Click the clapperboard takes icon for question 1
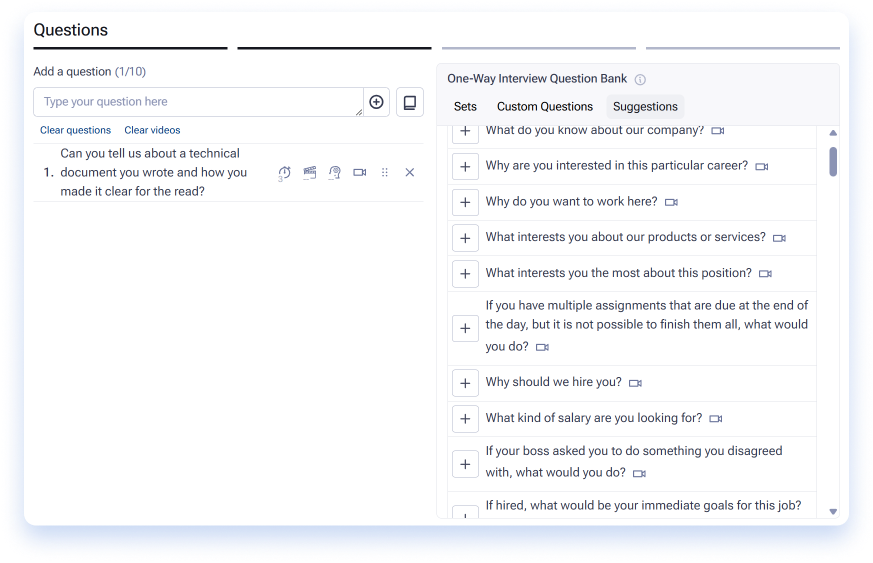 click(x=310, y=173)
